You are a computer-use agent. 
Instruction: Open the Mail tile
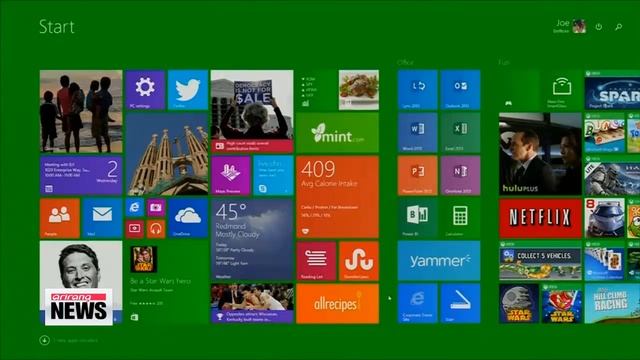pyautogui.click(x=102, y=218)
